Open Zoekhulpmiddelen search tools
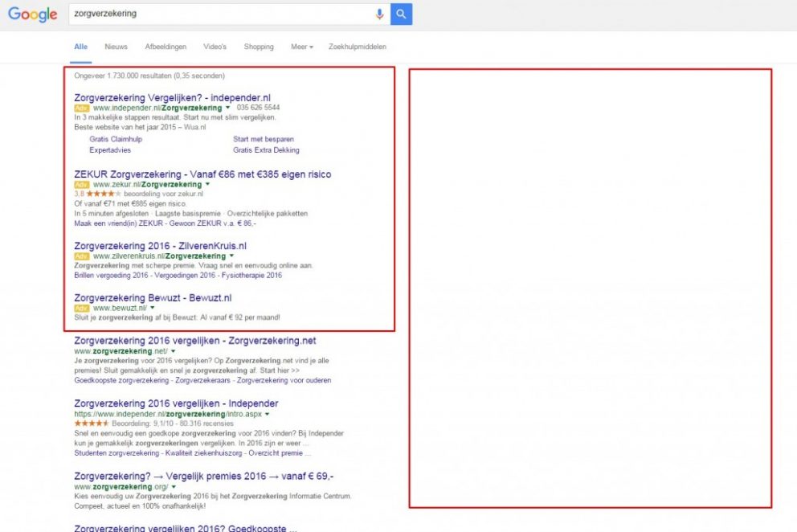 [358, 47]
